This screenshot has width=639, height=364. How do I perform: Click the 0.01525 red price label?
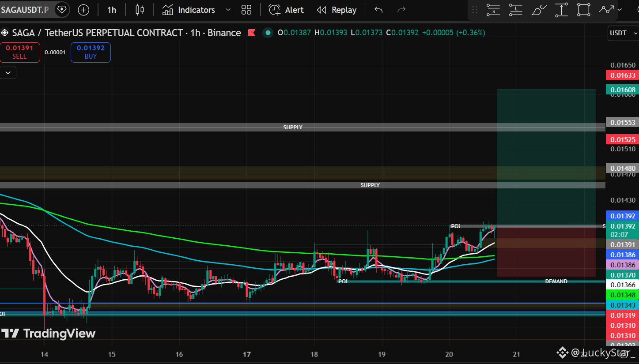pos(623,139)
